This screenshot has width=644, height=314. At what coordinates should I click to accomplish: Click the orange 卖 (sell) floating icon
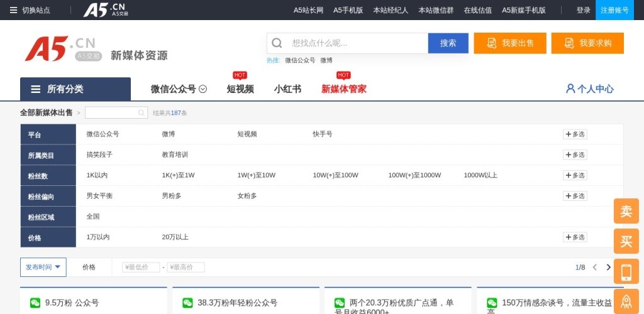pos(626,211)
